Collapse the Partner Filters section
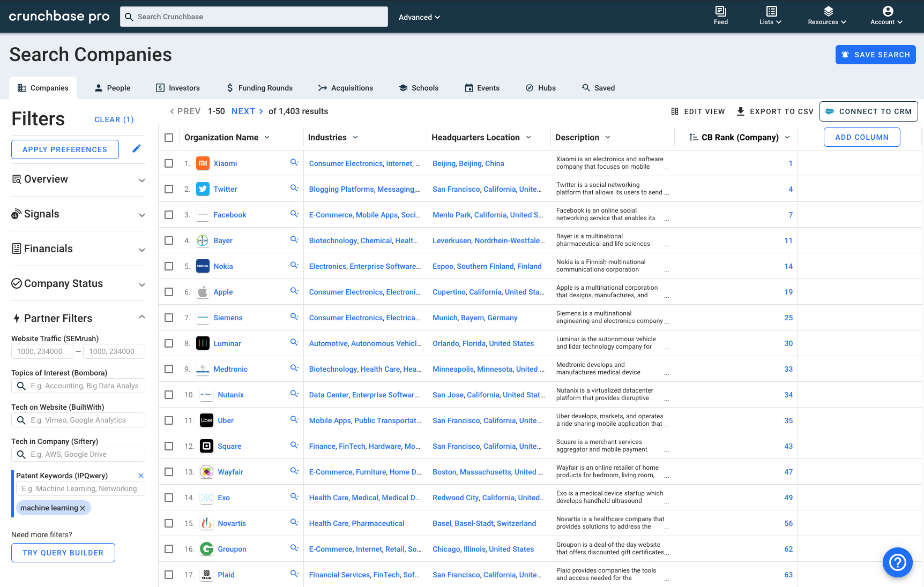 click(142, 317)
